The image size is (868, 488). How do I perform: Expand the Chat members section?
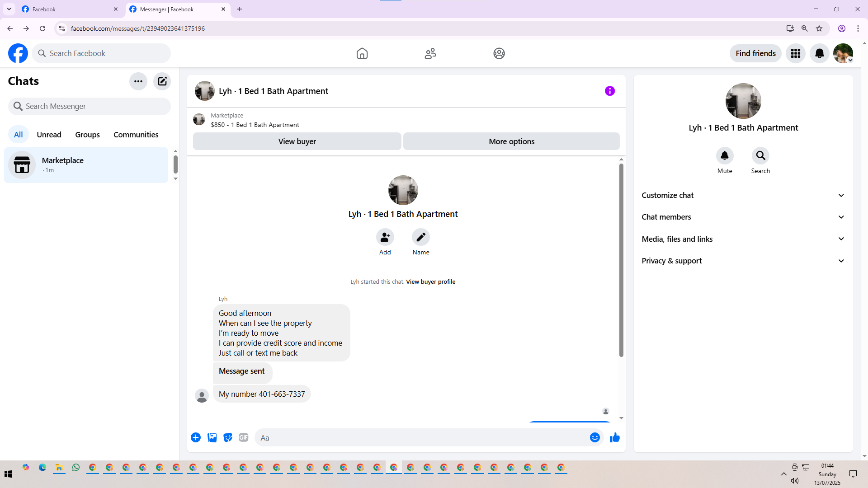click(x=743, y=217)
